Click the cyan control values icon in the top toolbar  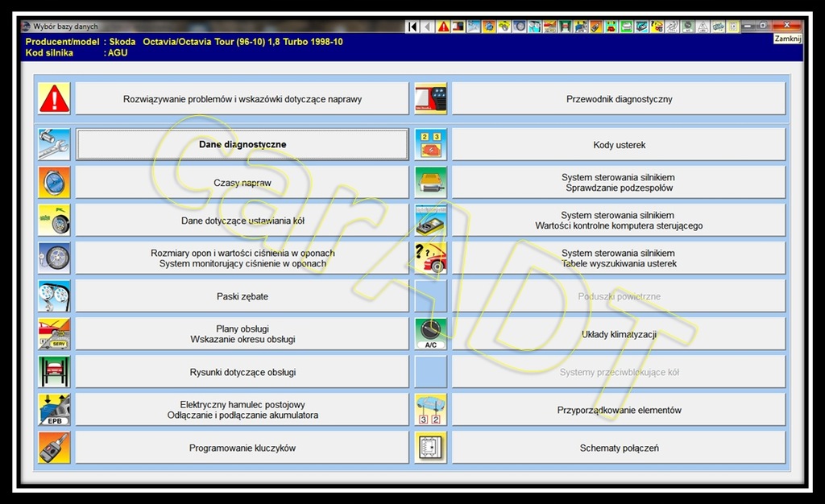pos(641,27)
